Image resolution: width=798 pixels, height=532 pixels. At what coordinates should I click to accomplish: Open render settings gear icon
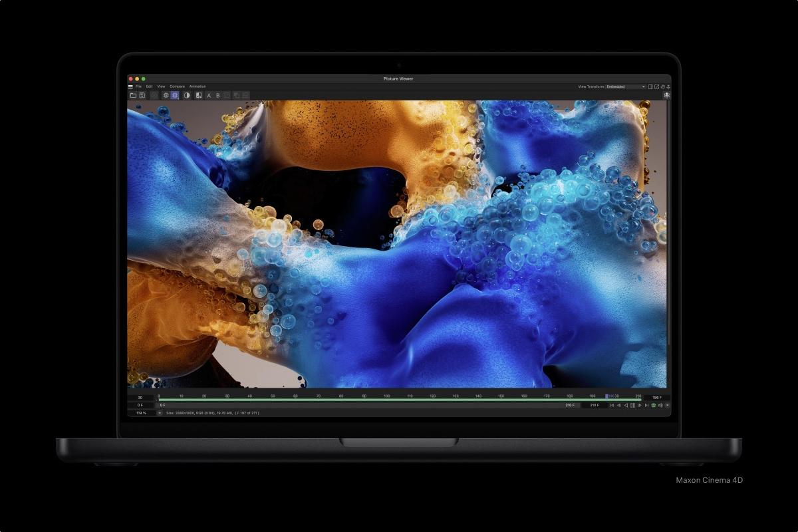pyautogui.click(x=166, y=96)
